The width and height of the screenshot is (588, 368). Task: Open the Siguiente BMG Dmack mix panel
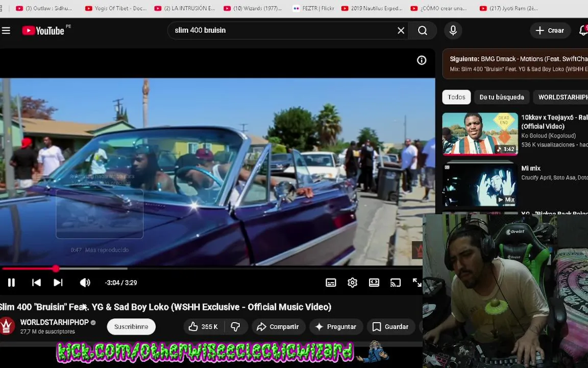516,64
